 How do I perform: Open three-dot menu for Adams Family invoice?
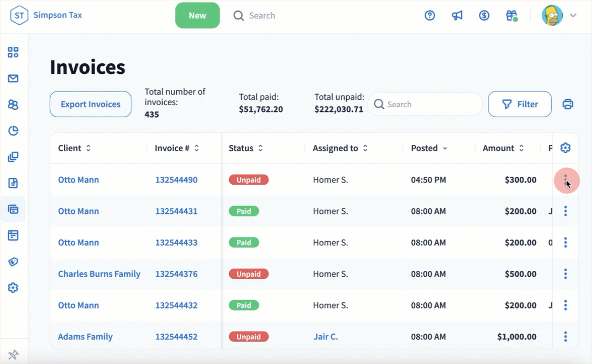[565, 337]
